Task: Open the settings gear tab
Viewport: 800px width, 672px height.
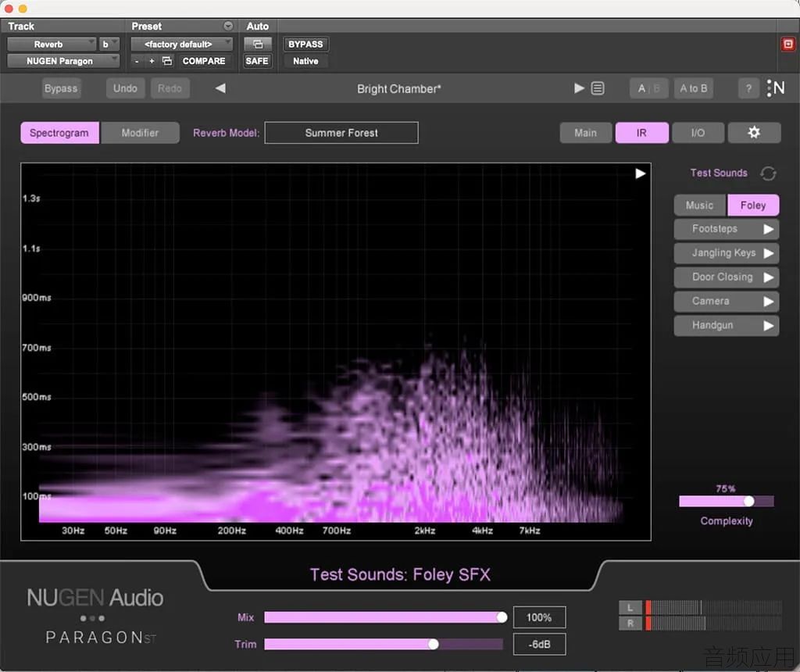Action: click(754, 133)
